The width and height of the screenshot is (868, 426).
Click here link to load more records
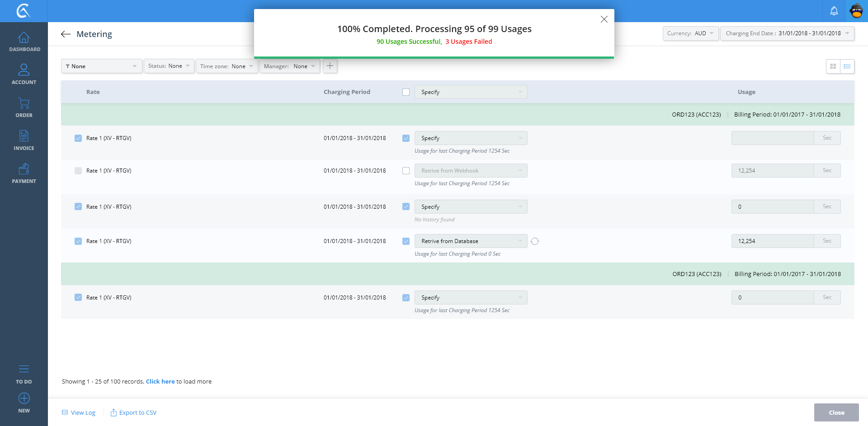click(160, 382)
